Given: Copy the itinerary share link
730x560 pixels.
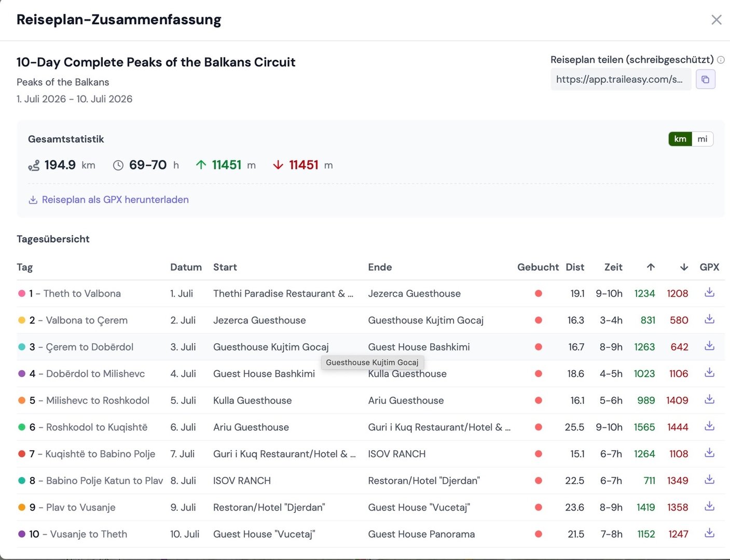Looking at the screenshot, I should pyautogui.click(x=705, y=79).
